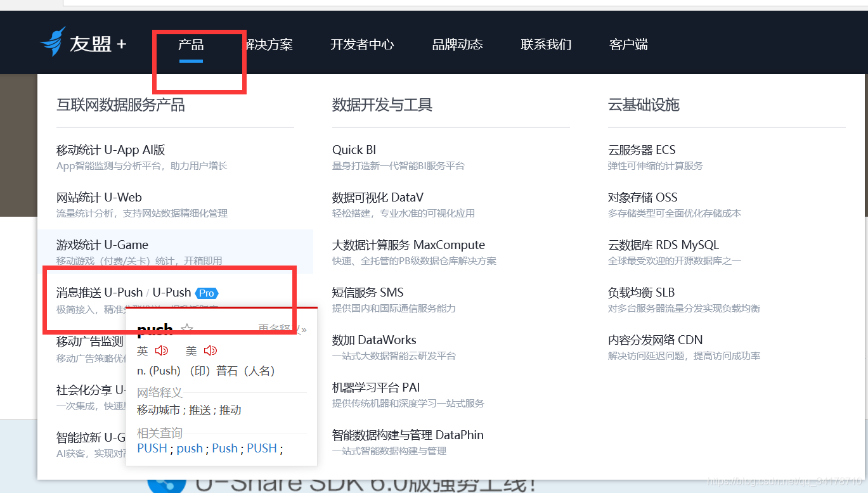Open 社会化分享 product link
This screenshot has height=493, width=868.
tap(91, 390)
